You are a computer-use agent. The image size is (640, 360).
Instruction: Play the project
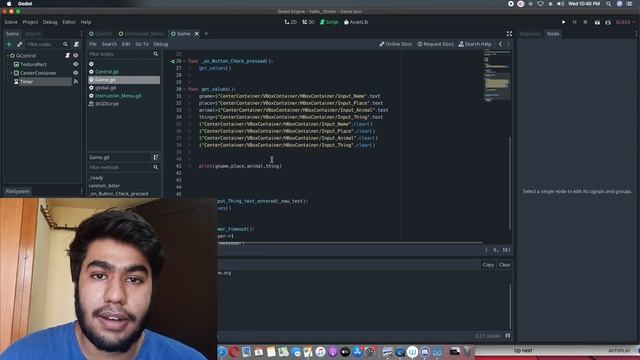(x=564, y=22)
